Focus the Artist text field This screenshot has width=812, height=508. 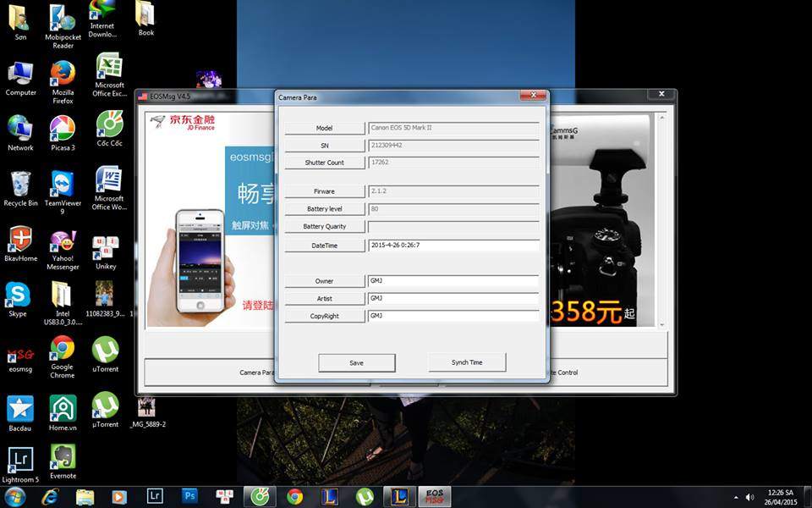coord(453,299)
